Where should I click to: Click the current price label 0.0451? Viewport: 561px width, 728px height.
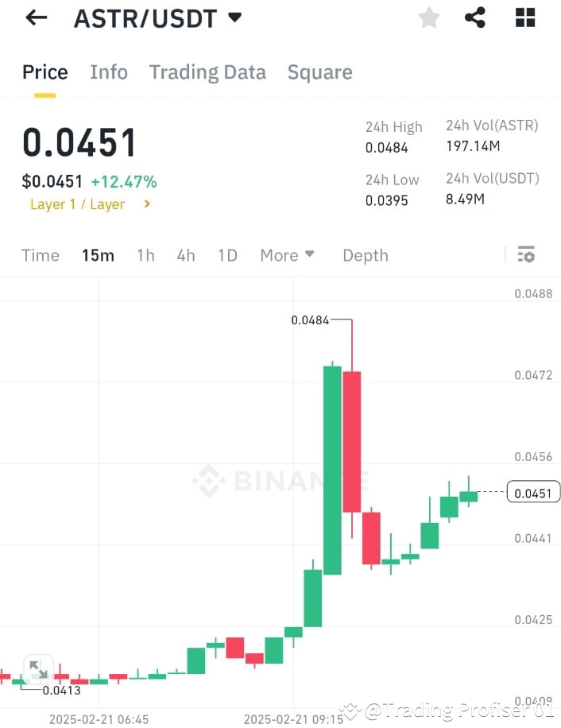(533, 492)
